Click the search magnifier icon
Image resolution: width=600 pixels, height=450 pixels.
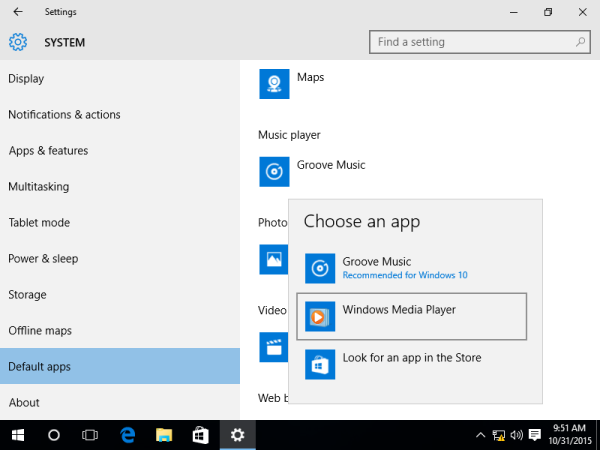point(580,42)
